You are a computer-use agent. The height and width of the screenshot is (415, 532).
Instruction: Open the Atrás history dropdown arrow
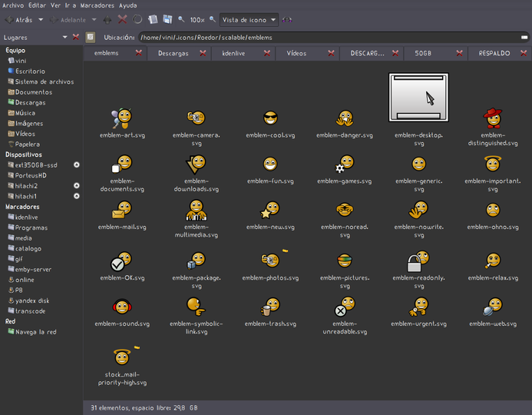click(x=41, y=20)
